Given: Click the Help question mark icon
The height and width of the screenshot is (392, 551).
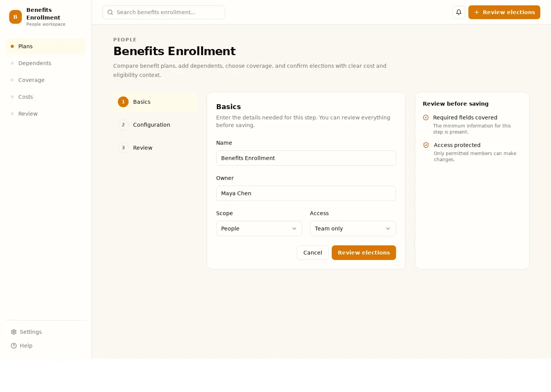Looking at the screenshot, I should pos(14,346).
